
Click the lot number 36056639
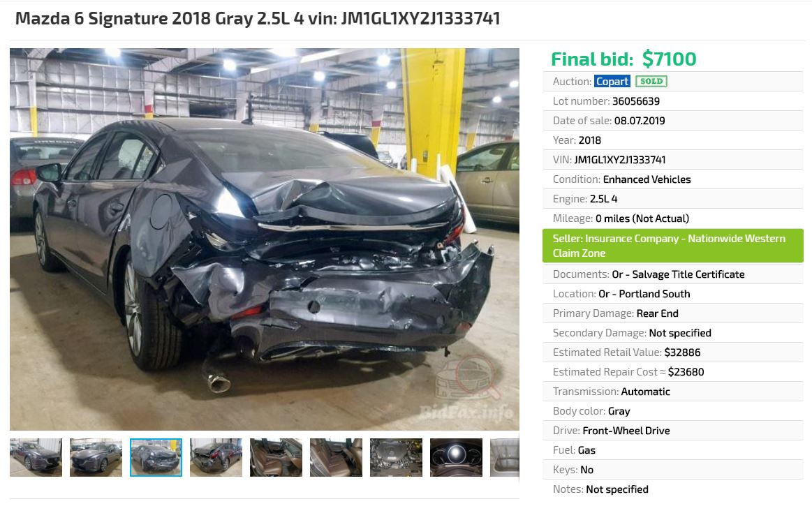click(x=636, y=101)
